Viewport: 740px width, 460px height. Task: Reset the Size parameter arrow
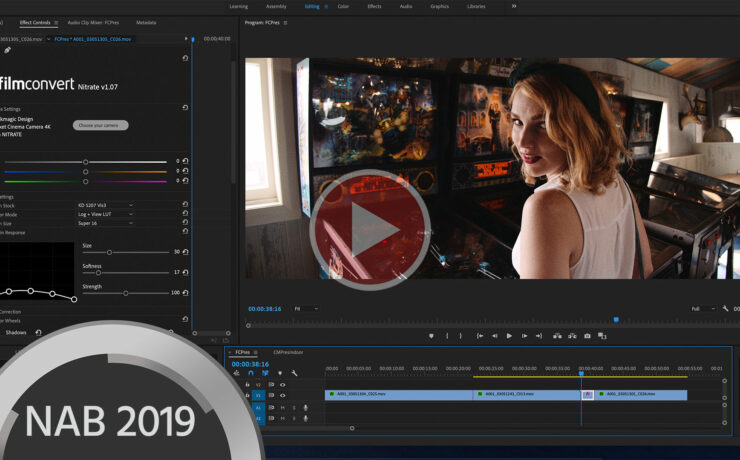click(x=185, y=252)
